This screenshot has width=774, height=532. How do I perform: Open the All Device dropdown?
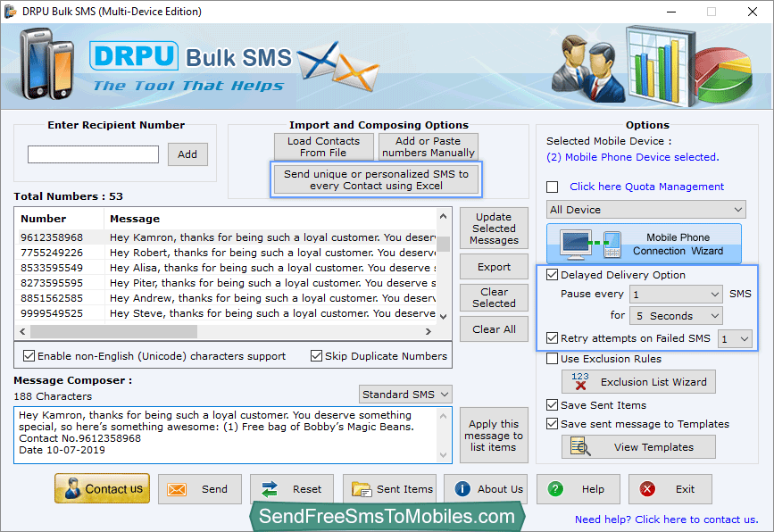645,210
